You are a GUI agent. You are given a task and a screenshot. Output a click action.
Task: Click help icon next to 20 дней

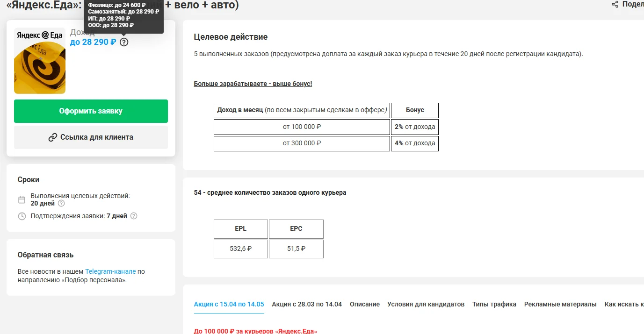[x=61, y=203]
